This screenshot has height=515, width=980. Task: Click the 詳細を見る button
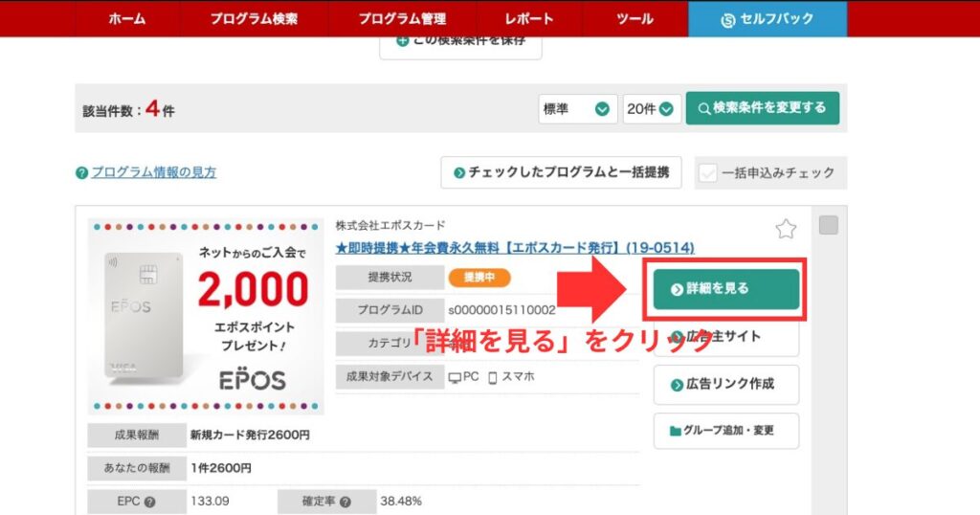pos(726,289)
